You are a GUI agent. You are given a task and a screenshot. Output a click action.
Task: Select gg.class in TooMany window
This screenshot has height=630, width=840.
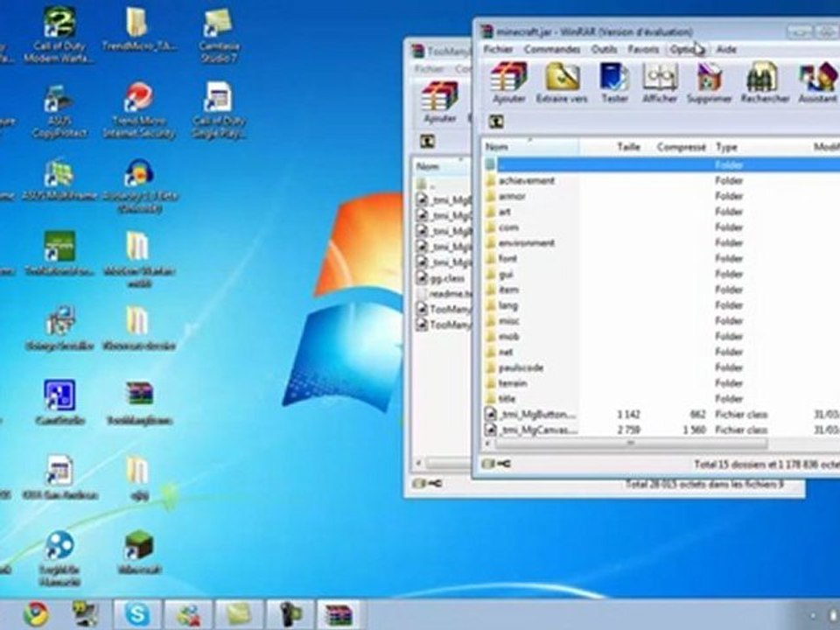447,278
